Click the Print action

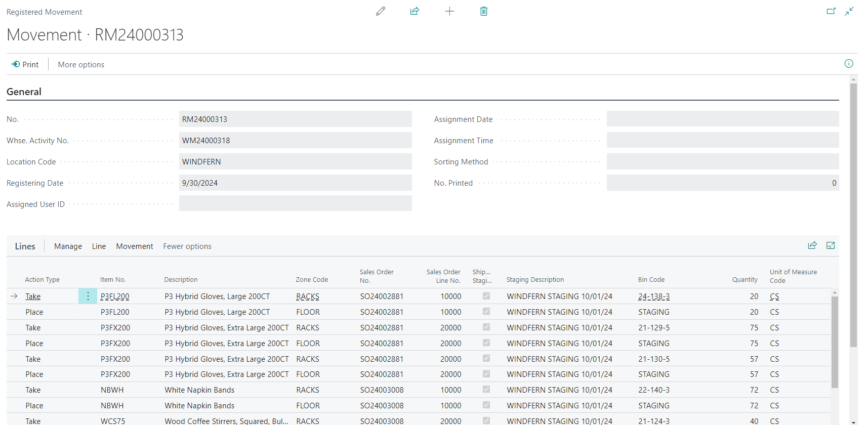(25, 64)
